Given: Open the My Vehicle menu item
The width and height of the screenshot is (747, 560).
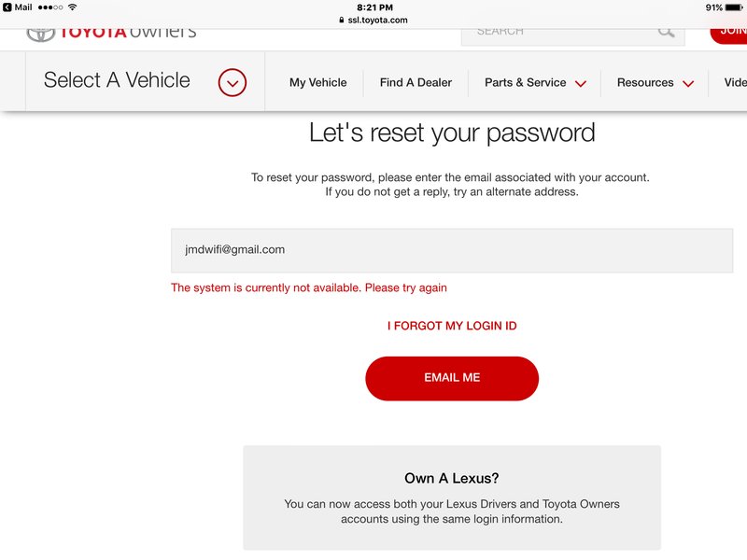Looking at the screenshot, I should tap(317, 82).
